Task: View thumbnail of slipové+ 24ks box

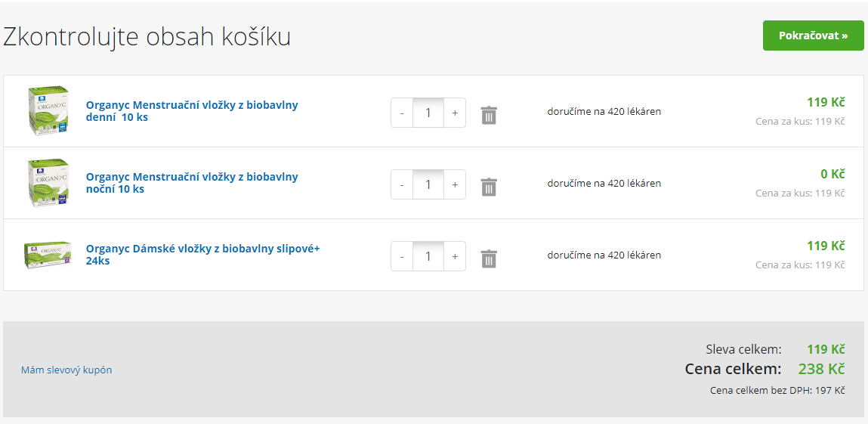Action: coord(48,255)
